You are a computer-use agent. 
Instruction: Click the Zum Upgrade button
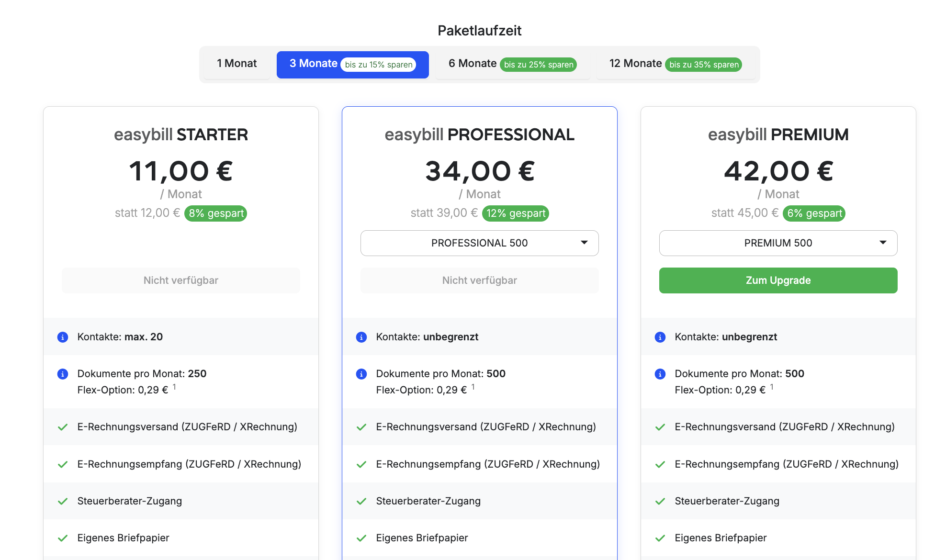778,280
